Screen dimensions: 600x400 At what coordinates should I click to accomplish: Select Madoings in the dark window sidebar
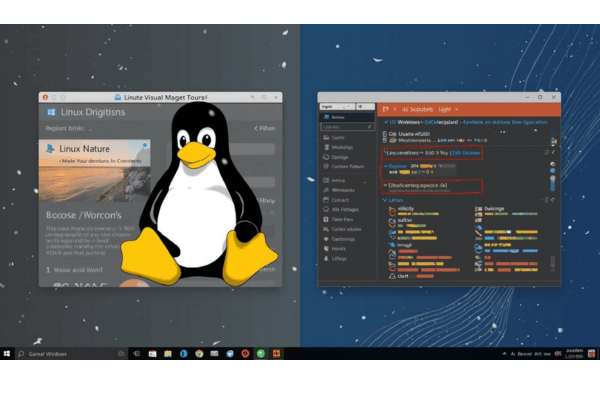pos(338,147)
